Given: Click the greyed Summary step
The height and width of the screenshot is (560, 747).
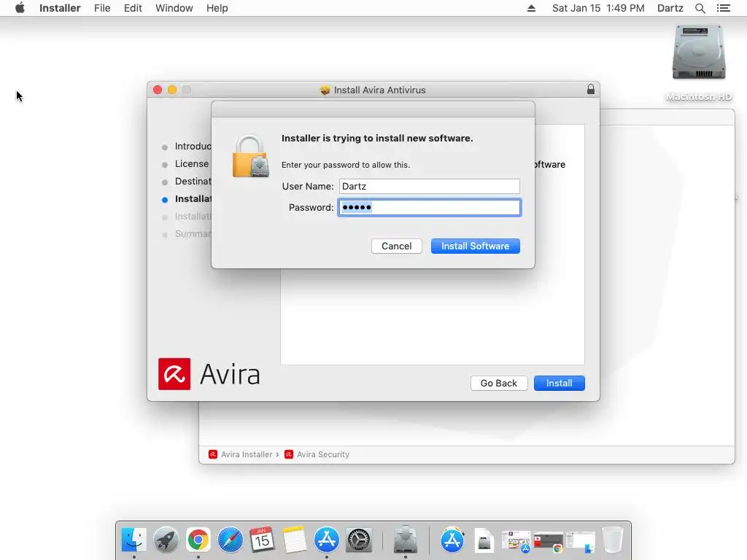Looking at the screenshot, I should coord(193,234).
